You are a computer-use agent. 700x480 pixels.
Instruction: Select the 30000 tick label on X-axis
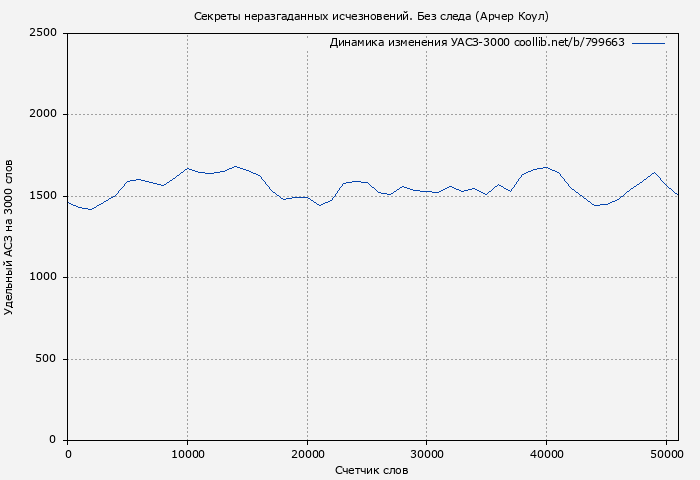426,453
